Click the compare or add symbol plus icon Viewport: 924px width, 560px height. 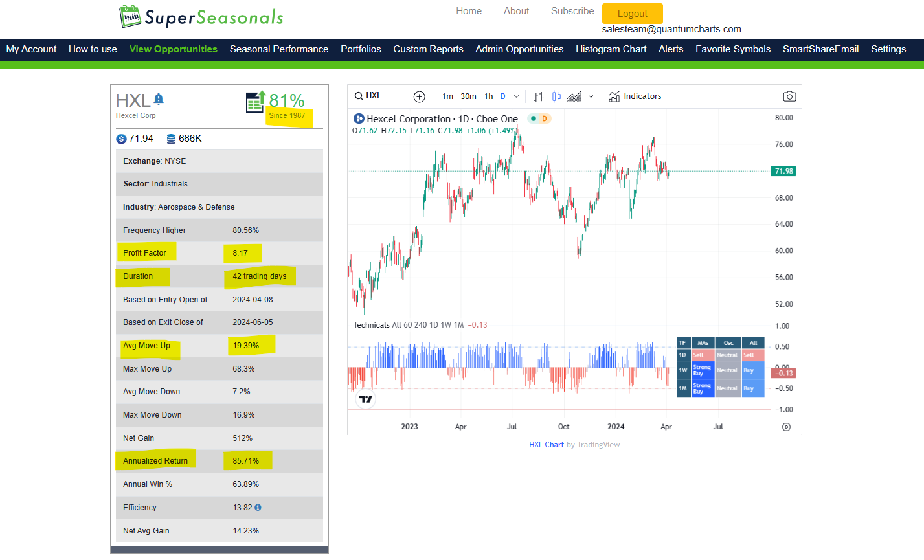tap(419, 96)
